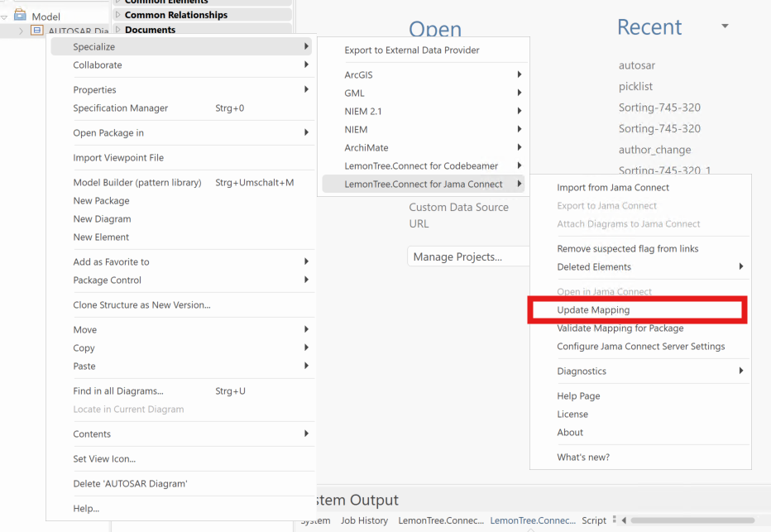Choose Import from Jama Connect
This screenshot has height=532, width=771.
click(613, 187)
